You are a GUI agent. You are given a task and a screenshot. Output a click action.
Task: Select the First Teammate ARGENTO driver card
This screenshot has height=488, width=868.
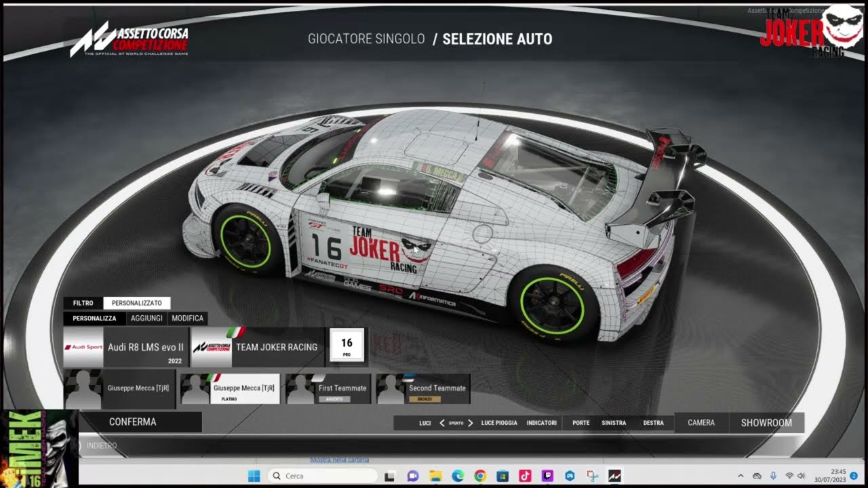[x=328, y=388]
